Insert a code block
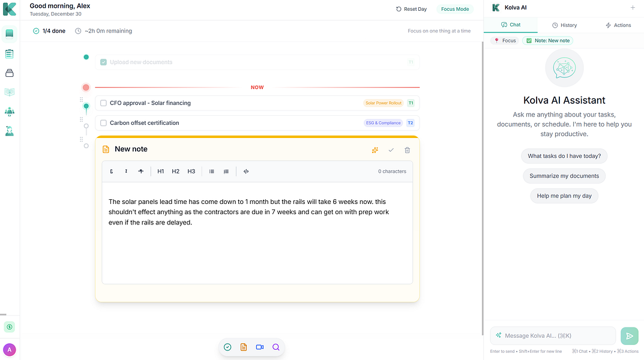 click(246, 172)
